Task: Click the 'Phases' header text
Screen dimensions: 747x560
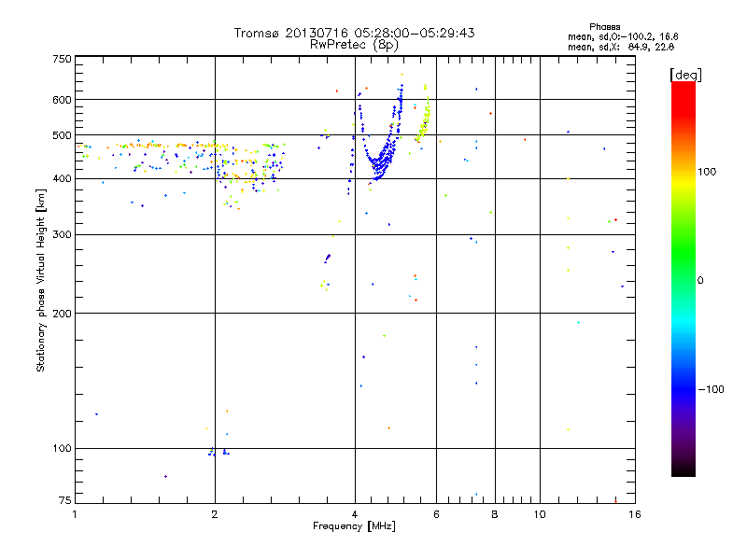Action: point(604,27)
